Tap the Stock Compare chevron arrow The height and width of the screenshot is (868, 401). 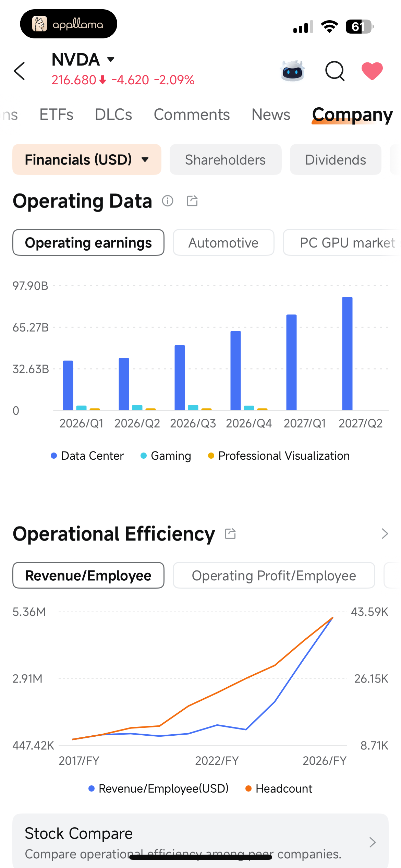point(373,842)
